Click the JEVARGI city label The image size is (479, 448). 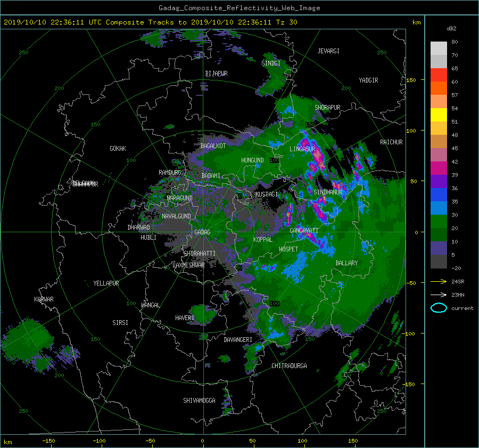(x=328, y=51)
